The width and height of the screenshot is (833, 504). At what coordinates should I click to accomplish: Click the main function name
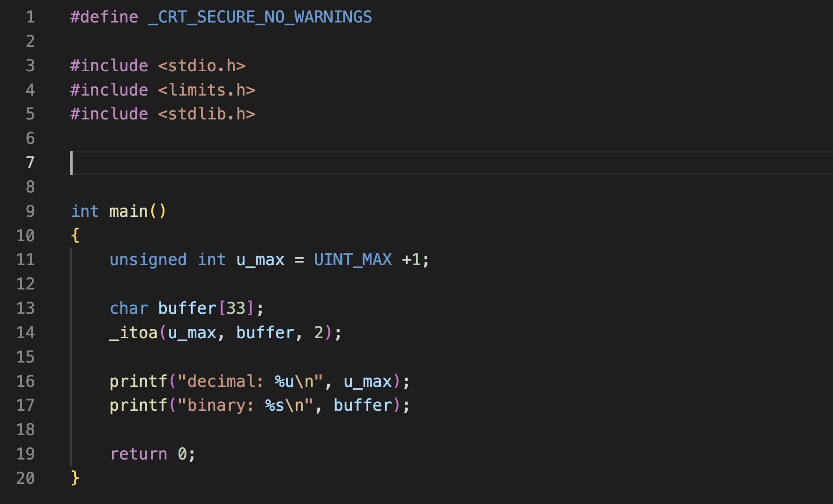[128, 211]
